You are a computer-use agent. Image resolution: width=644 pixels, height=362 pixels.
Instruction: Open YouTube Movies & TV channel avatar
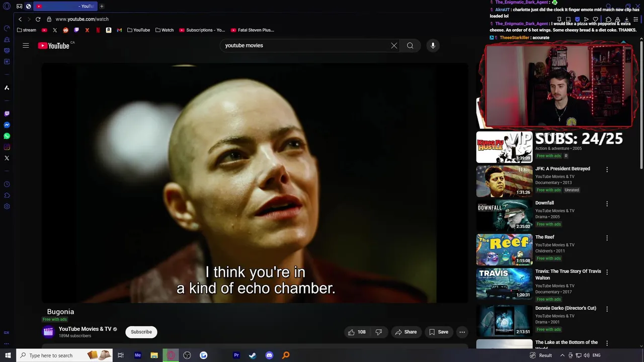[48, 332]
